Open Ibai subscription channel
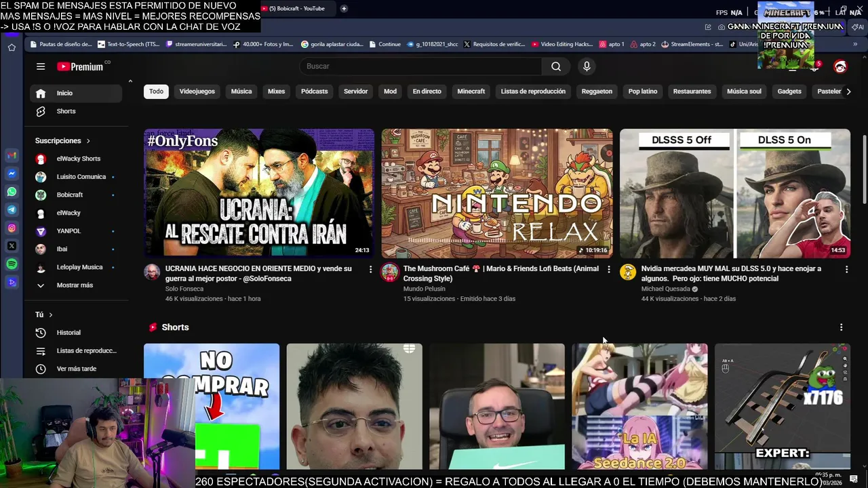The image size is (868, 488). (76, 249)
